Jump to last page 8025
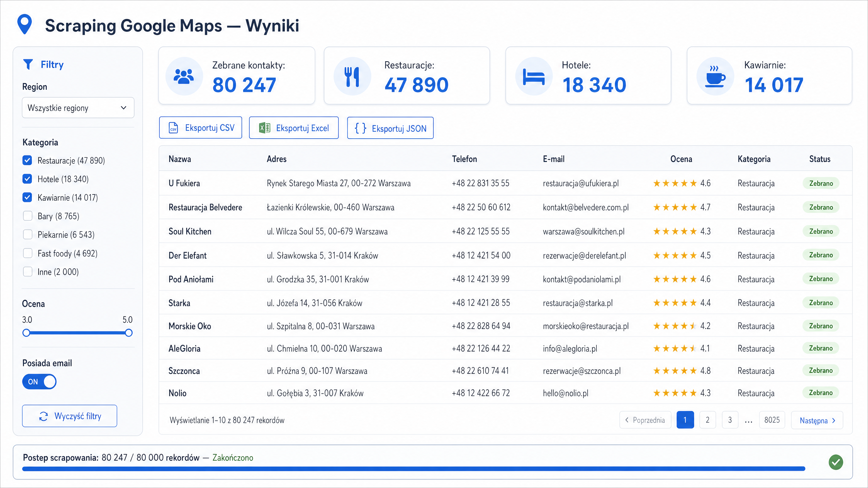This screenshot has height=488, width=868. coord(772,420)
